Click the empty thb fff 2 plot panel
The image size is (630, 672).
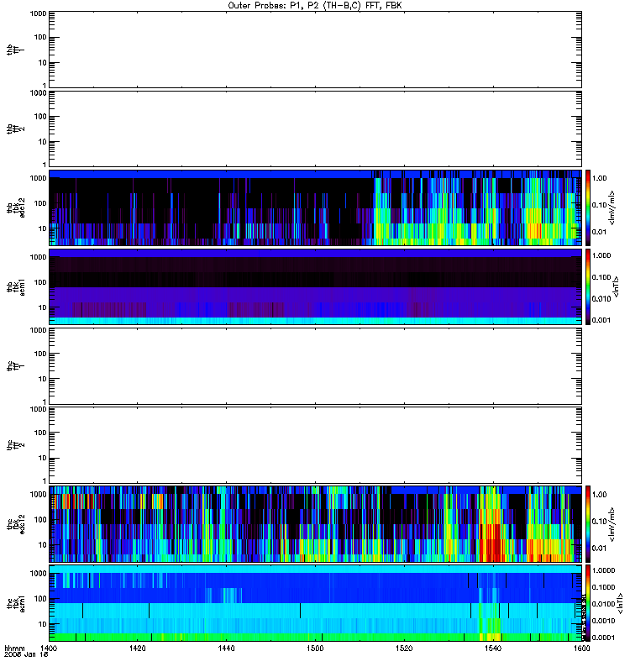tap(316, 129)
